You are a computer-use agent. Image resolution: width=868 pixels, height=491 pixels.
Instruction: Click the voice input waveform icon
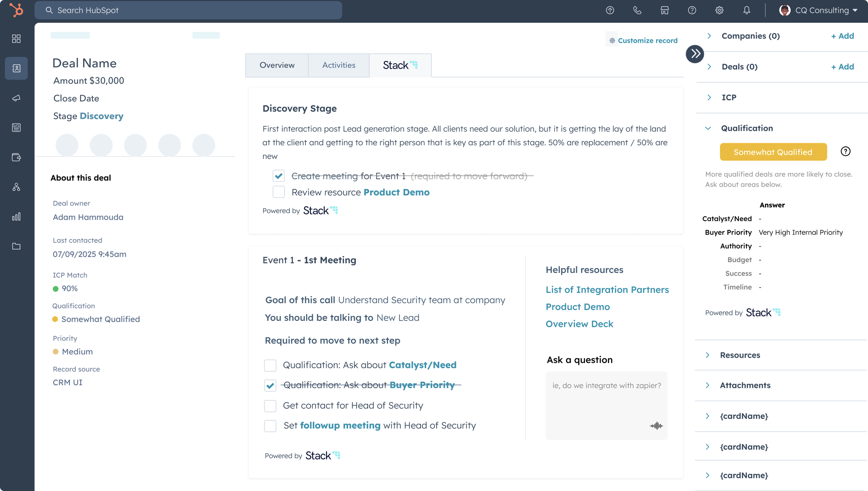click(656, 426)
